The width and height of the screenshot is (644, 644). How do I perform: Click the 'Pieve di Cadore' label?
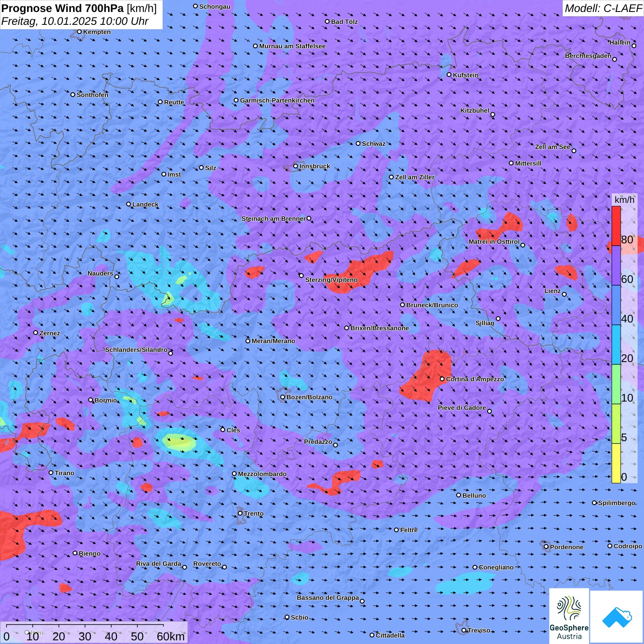462,408
